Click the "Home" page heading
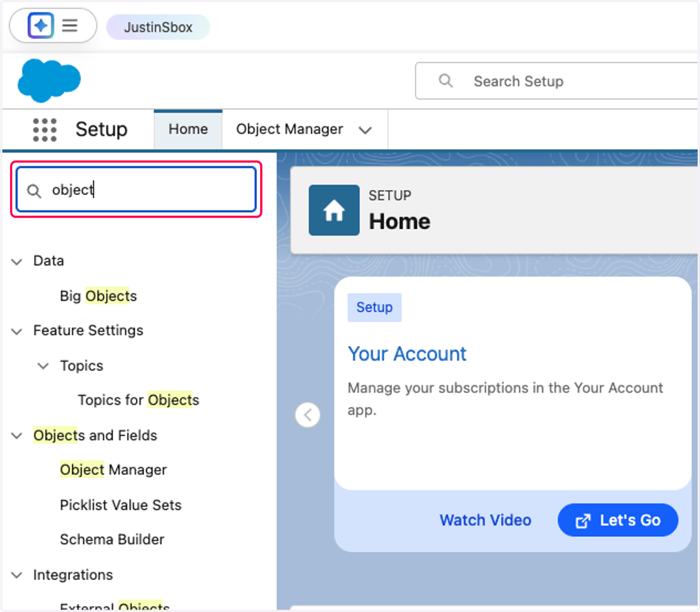 [400, 222]
